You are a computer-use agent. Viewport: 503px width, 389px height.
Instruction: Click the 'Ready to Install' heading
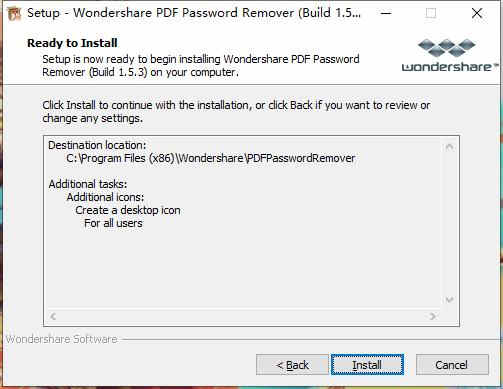[72, 43]
